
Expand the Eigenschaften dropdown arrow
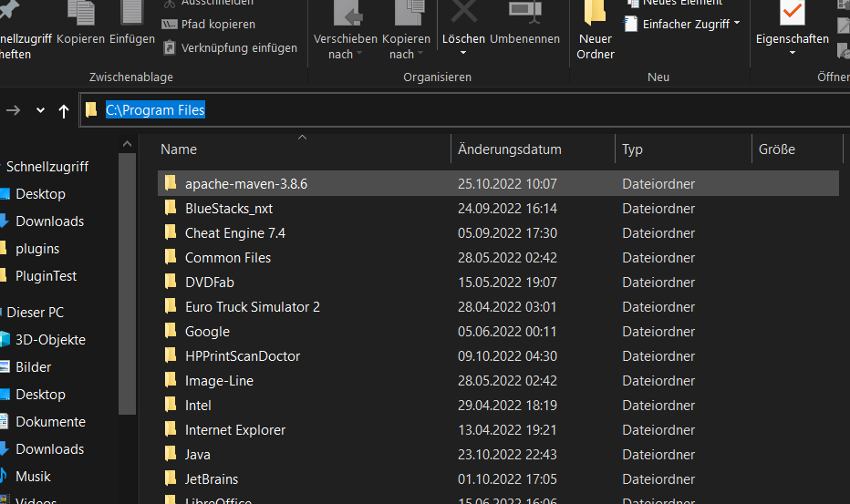[x=792, y=53]
